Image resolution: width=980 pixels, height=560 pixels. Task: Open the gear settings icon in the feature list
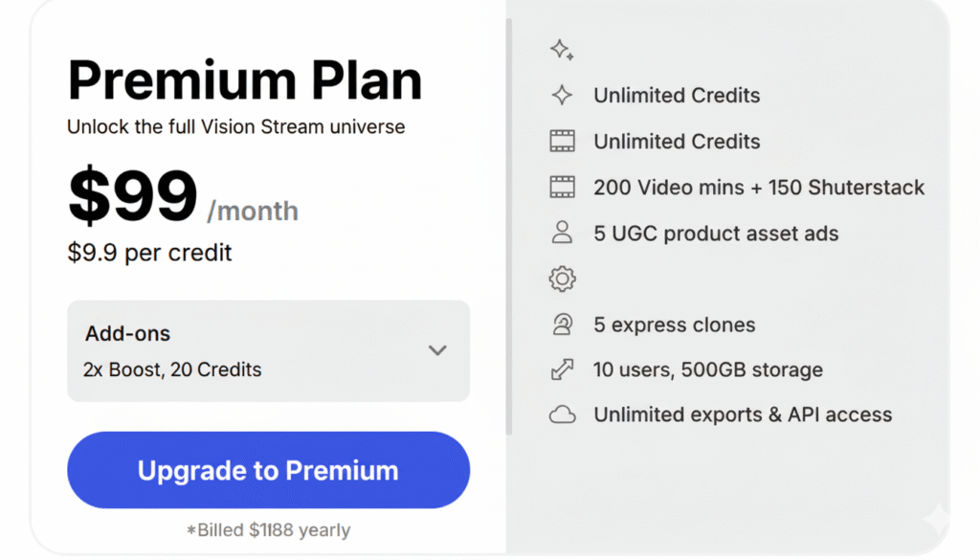tap(562, 279)
